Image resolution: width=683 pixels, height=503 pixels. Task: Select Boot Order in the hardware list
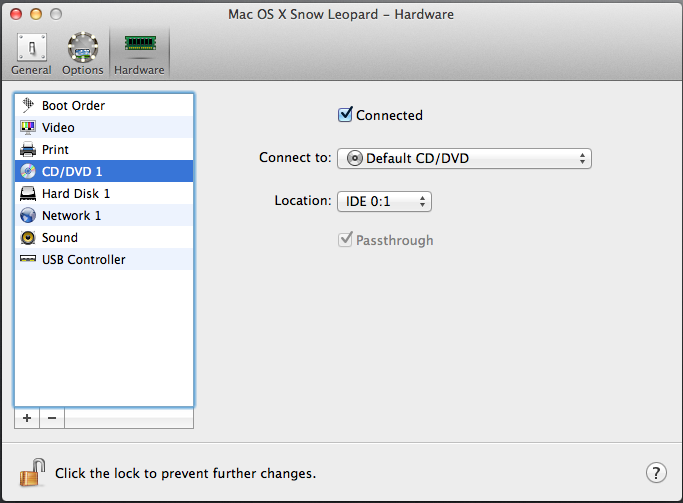[104, 105]
